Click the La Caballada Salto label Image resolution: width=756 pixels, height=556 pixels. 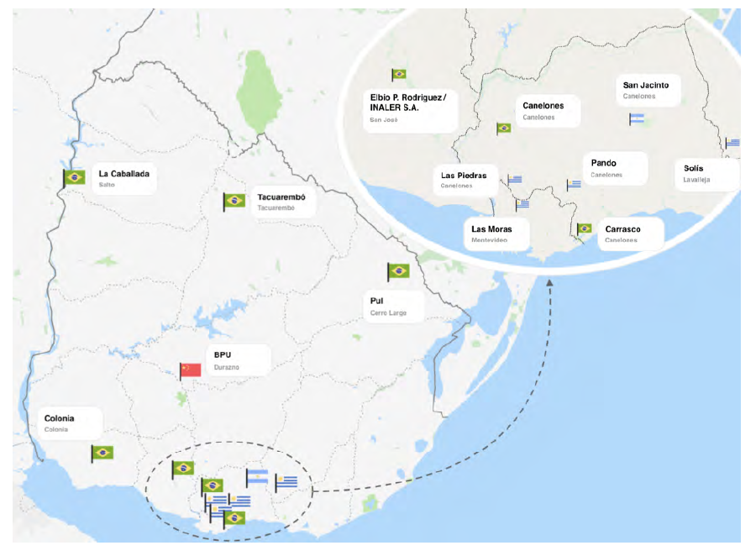123,179
